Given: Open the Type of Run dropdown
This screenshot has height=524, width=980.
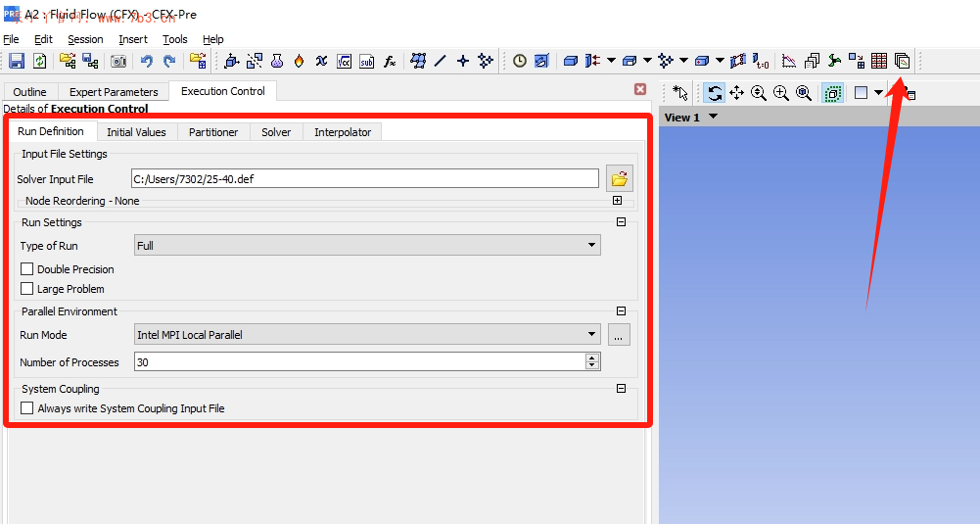Looking at the screenshot, I should coord(367,246).
